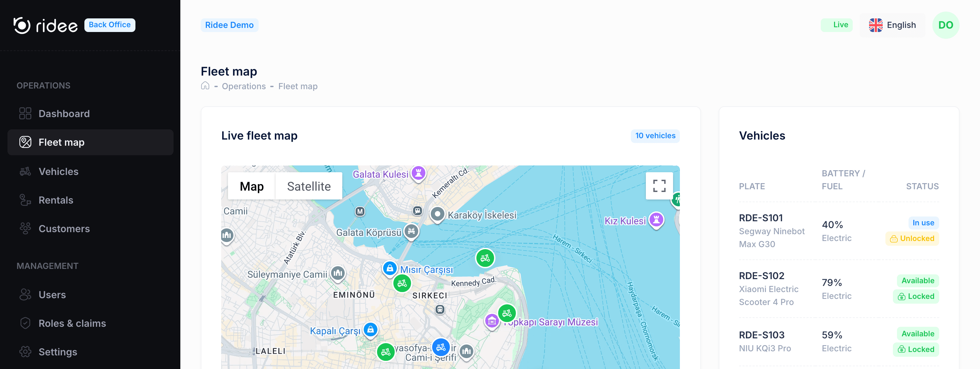
Task: Open Dashboard from the sidebar
Action: tap(90, 113)
